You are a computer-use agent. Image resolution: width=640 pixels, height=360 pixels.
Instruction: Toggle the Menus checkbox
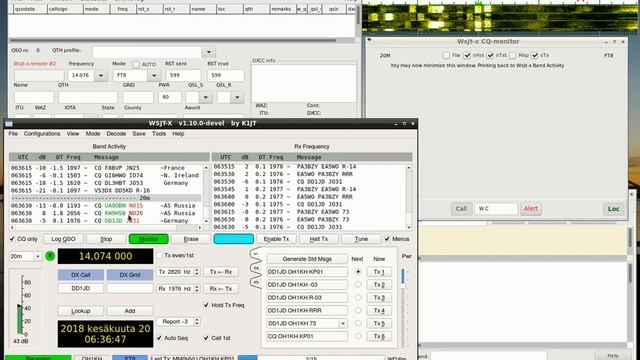point(387,239)
